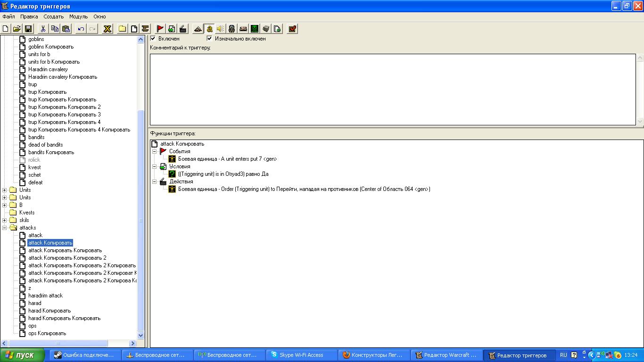Click the New file toolbar icon

coord(6,29)
